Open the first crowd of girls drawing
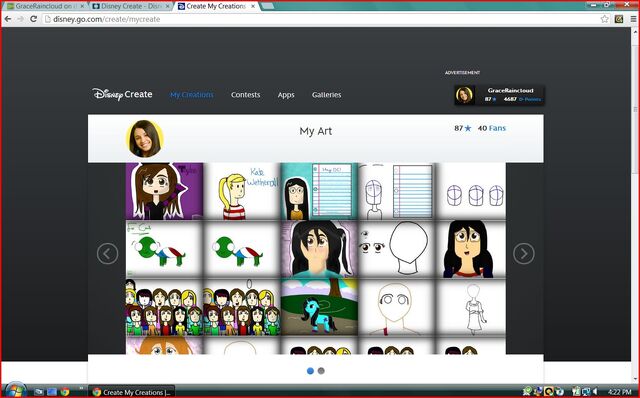Screen dimensions: 640x398 [x=164, y=307]
